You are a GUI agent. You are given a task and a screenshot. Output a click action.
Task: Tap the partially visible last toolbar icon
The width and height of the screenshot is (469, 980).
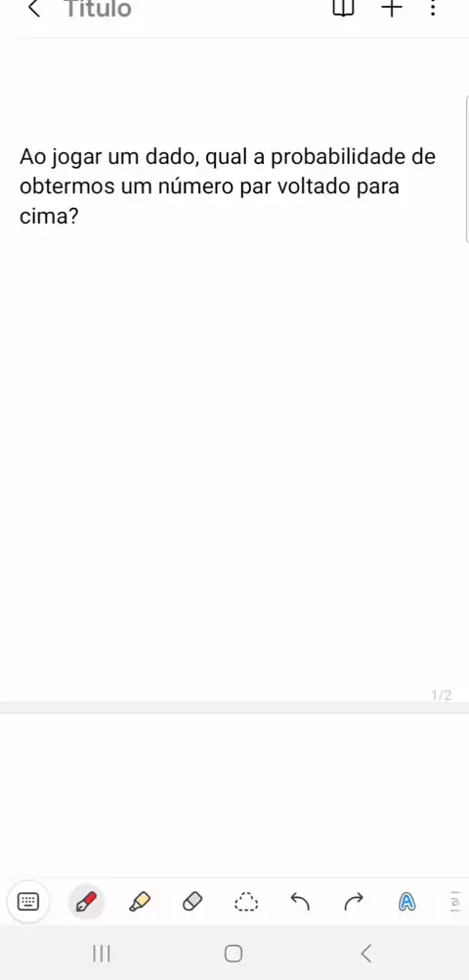(x=455, y=902)
